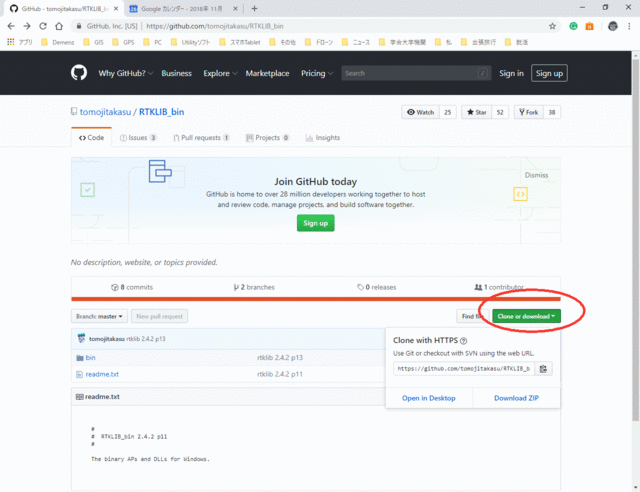Open the readme.txt file link

[102, 374]
